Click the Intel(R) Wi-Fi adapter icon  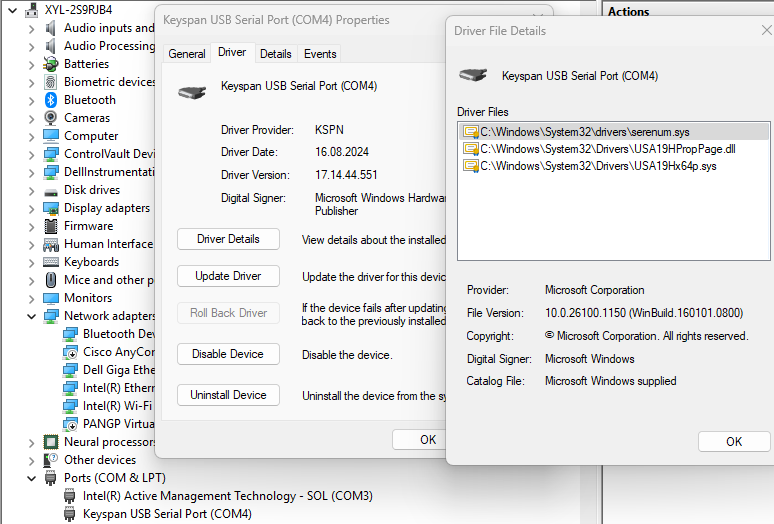click(x=70, y=406)
